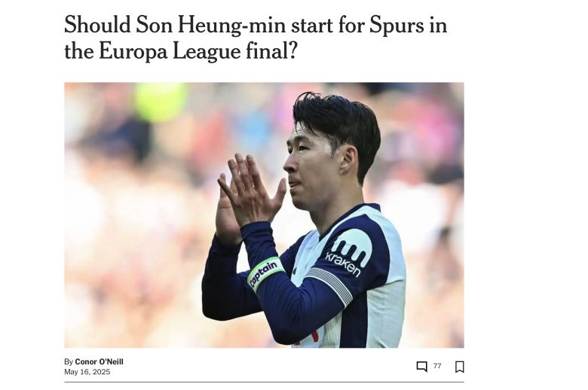Click the blurred green spot in photo background
Viewport: 588px width, 390px height.
tap(161, 101)
